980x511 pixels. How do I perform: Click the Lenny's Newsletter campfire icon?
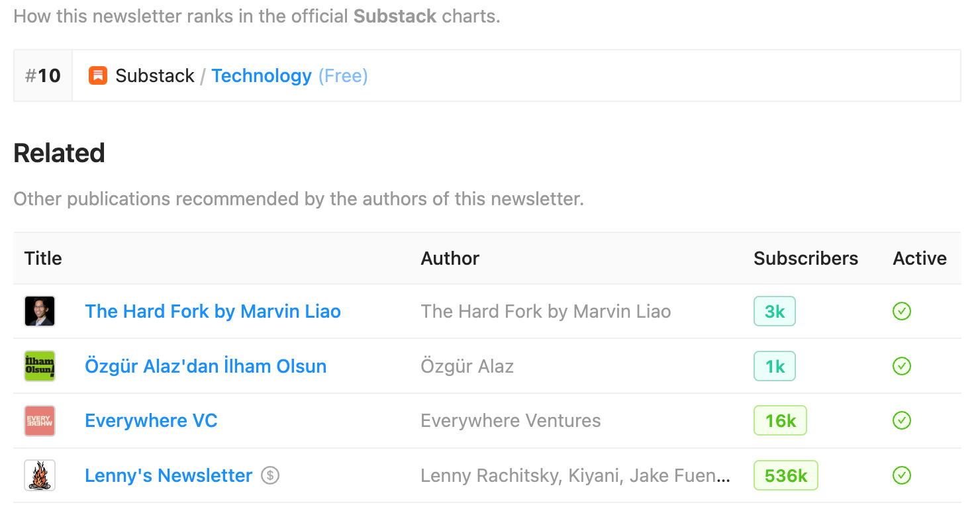click(40, 475)
